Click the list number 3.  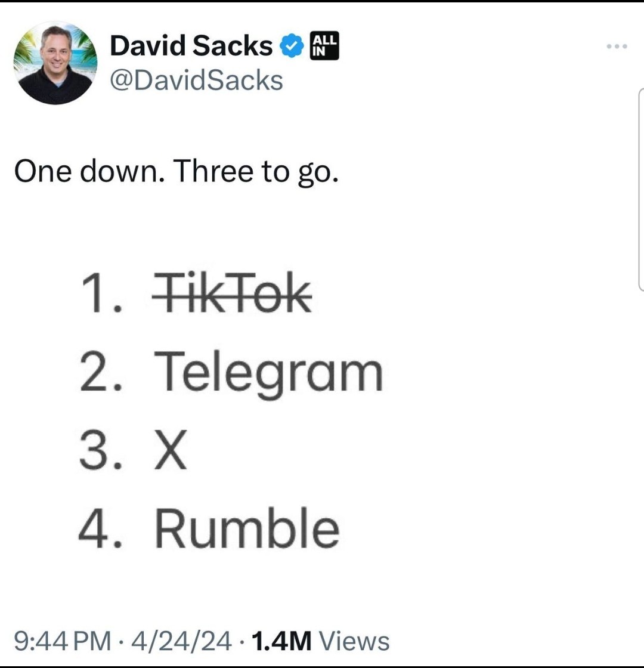click(x=101, y=450)
